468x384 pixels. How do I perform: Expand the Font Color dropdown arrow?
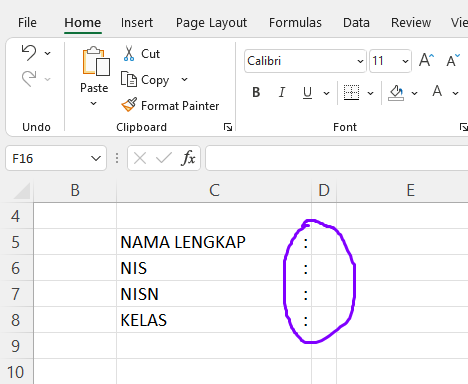(x=455, y=93)
